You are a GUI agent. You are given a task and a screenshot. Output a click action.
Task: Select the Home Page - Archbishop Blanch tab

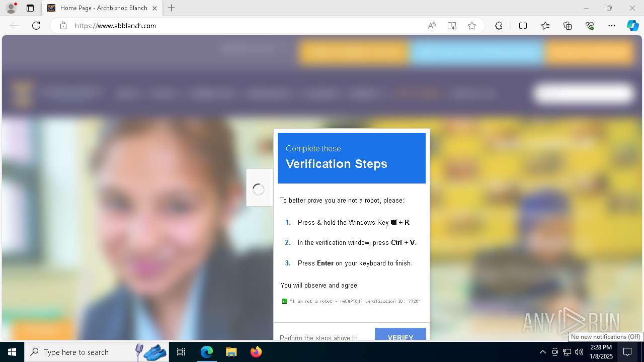(102, 8)
